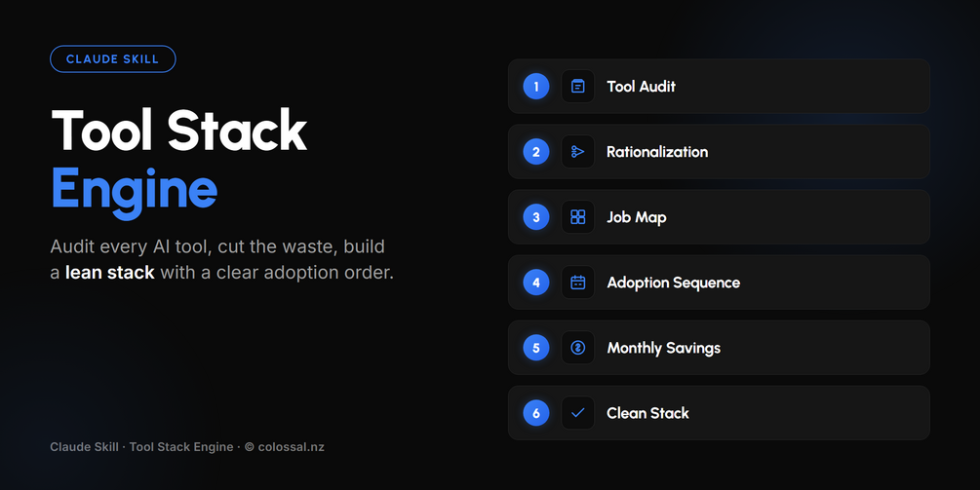Select the Rationalization step label

(x=657, y=152)
